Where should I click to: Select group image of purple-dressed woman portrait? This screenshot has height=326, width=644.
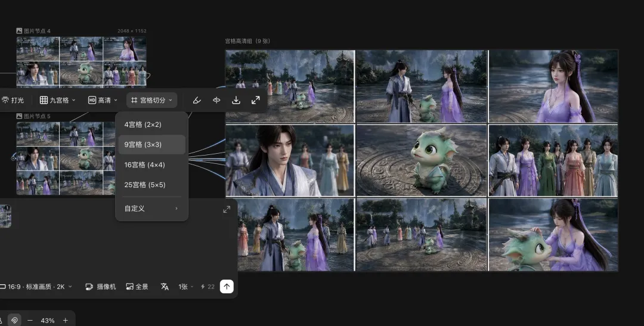pyautogui.click(x=553, y=86)
